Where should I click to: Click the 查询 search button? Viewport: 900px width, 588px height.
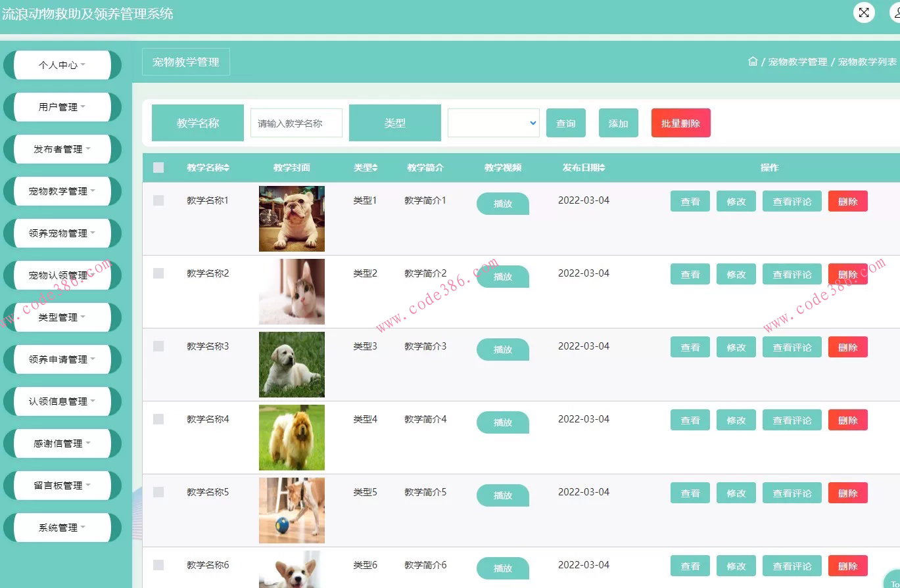pos(565,123)
